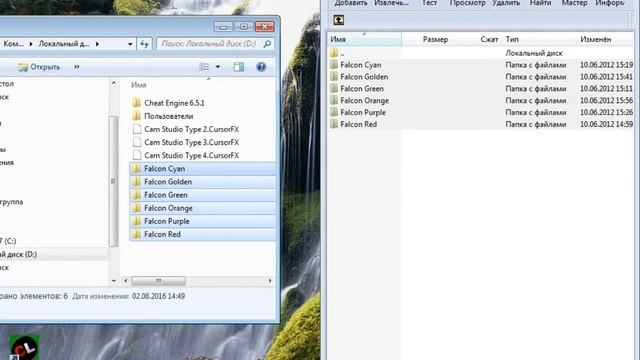The height and width of the screenshot is (360, 640).
Task: Sort WinRAR list by Сжат column
Action: 489,39
